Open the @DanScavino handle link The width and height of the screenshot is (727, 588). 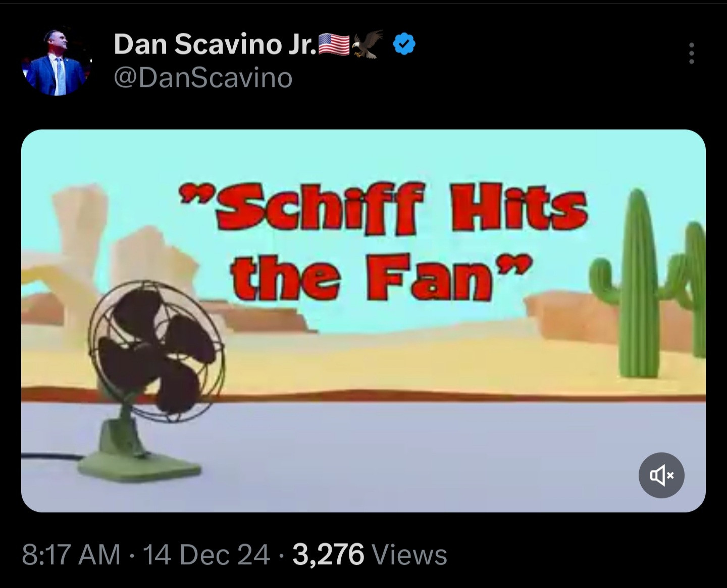point(203,78)
